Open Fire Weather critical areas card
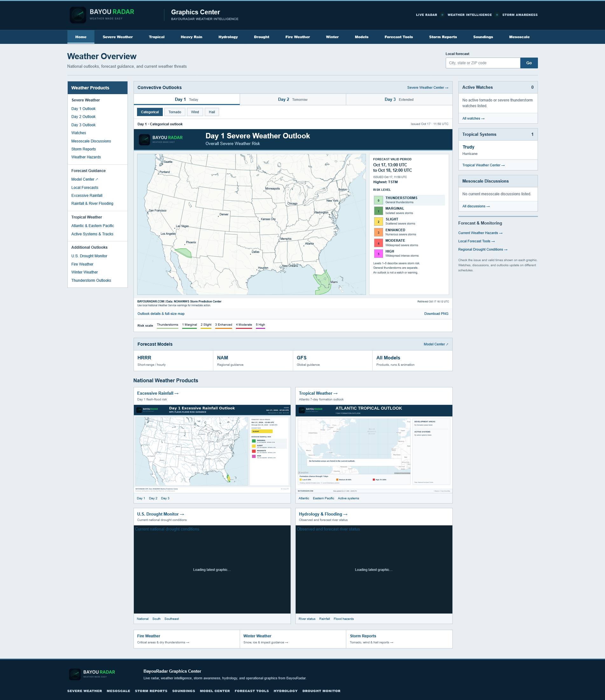Image resolution: width=605 pixels, height=700 pixels. tap(187, 639)
